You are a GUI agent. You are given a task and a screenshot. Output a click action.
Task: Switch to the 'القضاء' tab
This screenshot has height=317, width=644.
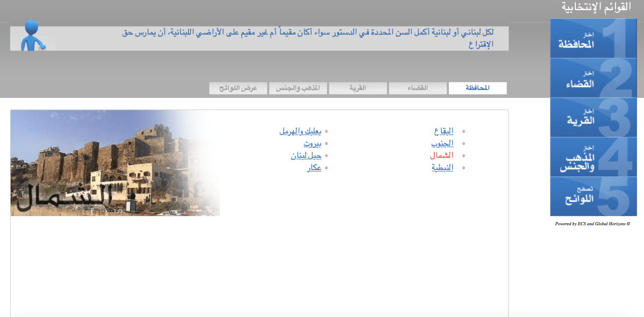point(417,88)
